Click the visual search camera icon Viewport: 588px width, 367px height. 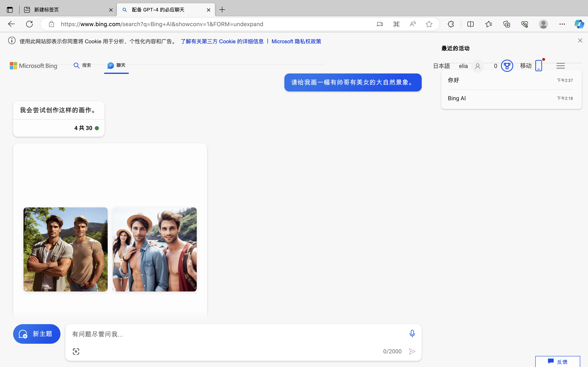76,351
